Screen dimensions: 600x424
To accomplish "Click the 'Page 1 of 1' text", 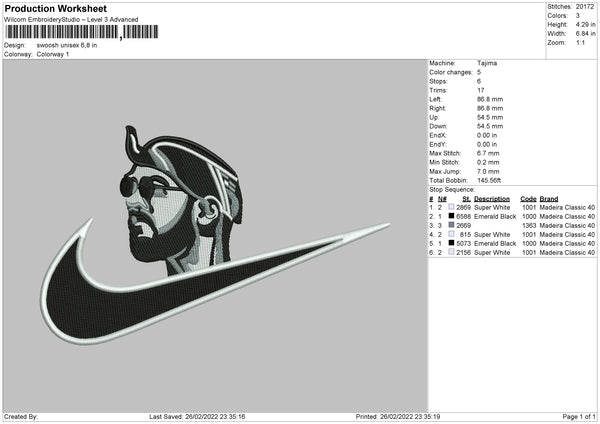I will (x=579, y=417).
